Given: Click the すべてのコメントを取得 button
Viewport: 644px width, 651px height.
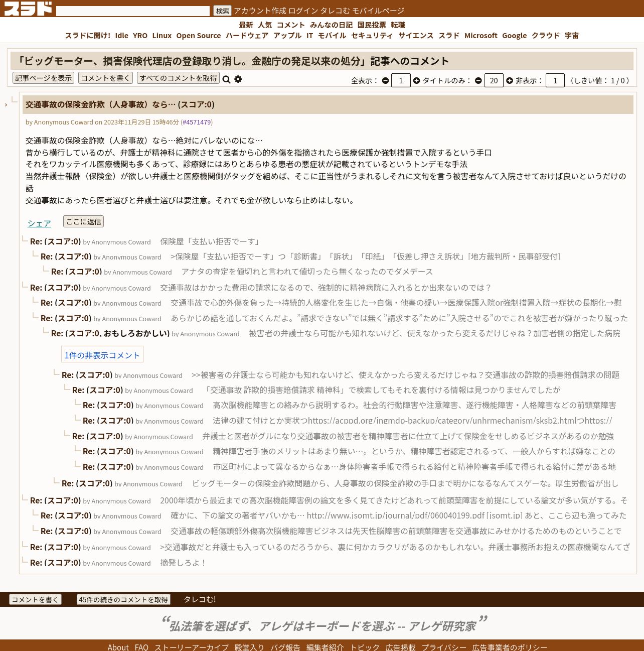Looking at the screenshot, I should coord(179,78).
